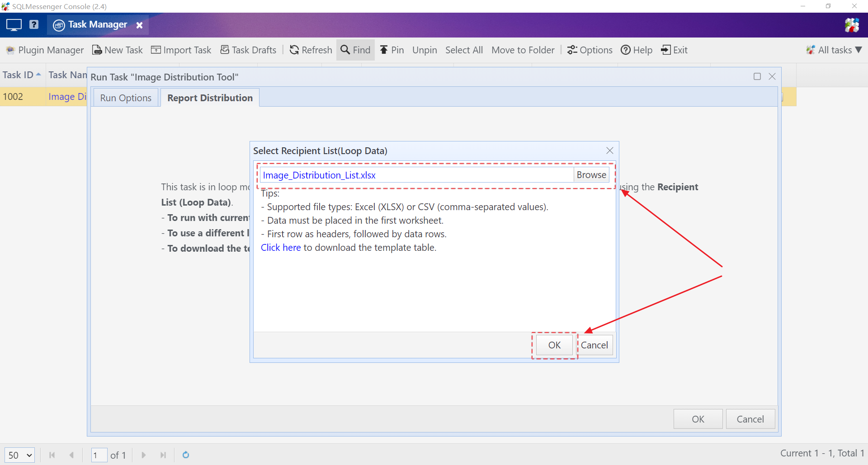The width and height of the screenshot is (868, 465).
Task: Click the page number input field
Action: [x=99, y=455]
